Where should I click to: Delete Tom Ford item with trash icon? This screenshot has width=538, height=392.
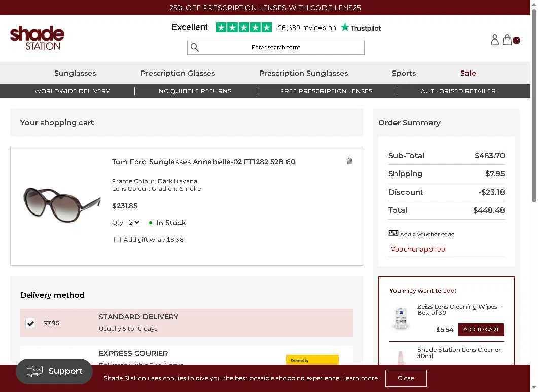pos(349,161)
